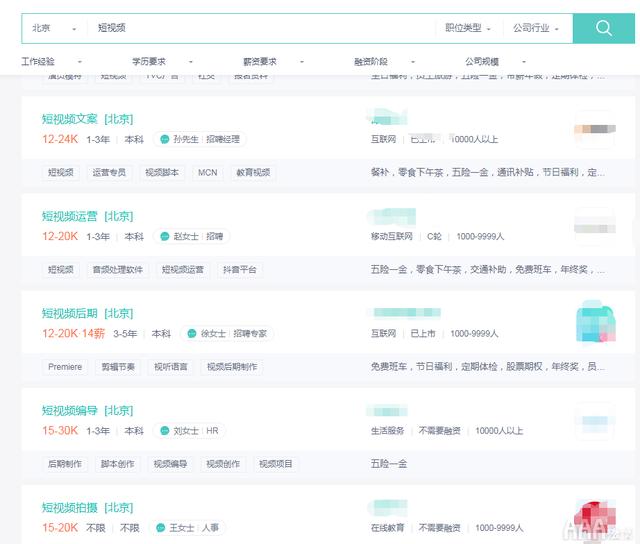
Task: Select the 抖音平台 skill tag
Action: (240, 270)
